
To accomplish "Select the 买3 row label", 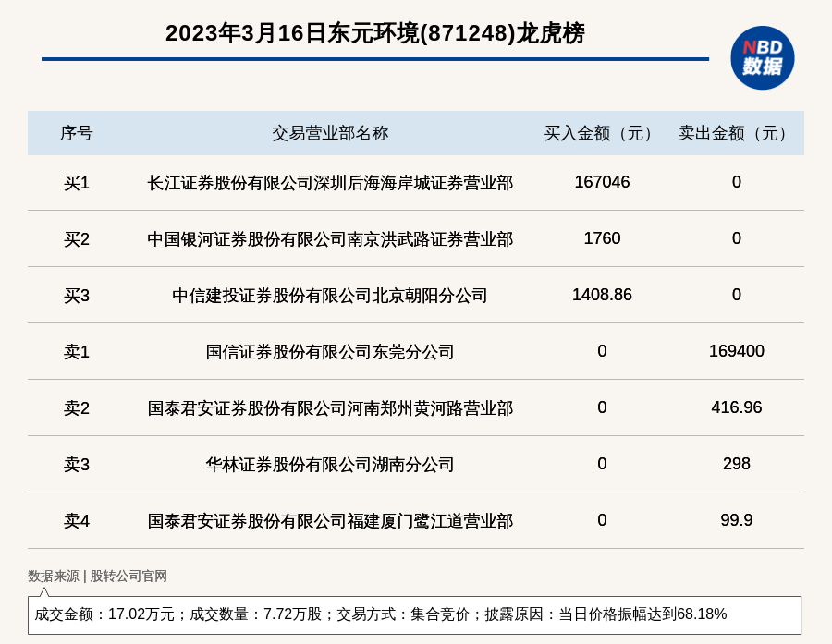I will tap(77, 296).
